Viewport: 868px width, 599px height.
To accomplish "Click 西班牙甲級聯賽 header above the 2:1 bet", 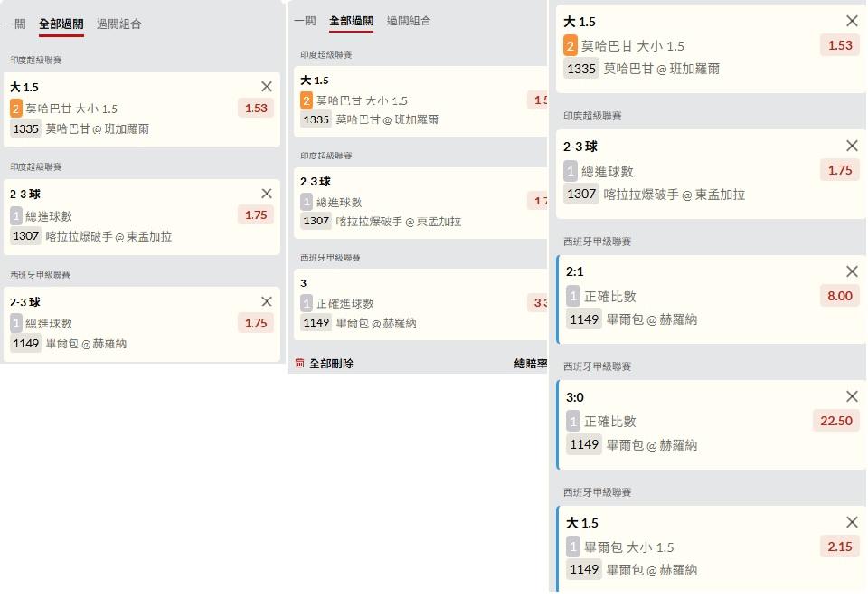I will (597, 242).
